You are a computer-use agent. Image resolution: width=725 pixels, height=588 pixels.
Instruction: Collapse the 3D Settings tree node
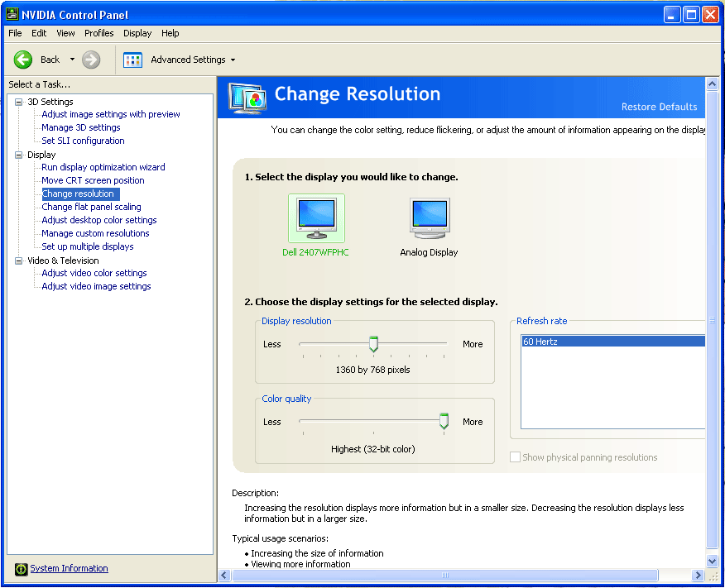tap(19, 102)
